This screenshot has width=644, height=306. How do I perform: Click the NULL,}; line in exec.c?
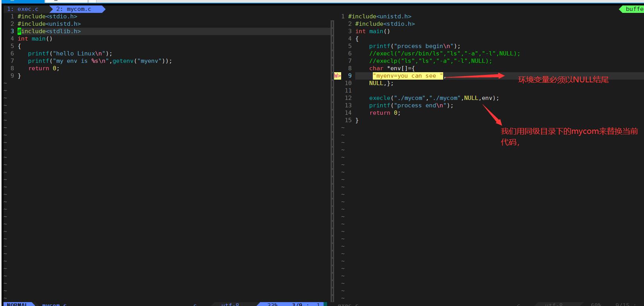point(381,83)
